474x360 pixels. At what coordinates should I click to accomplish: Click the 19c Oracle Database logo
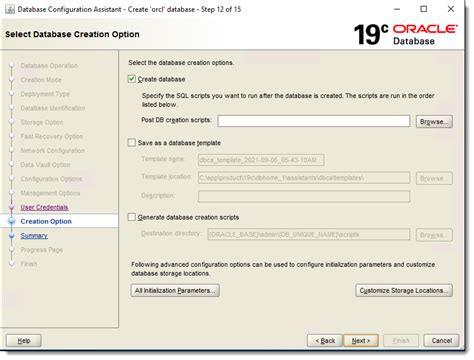coord(405,34)
